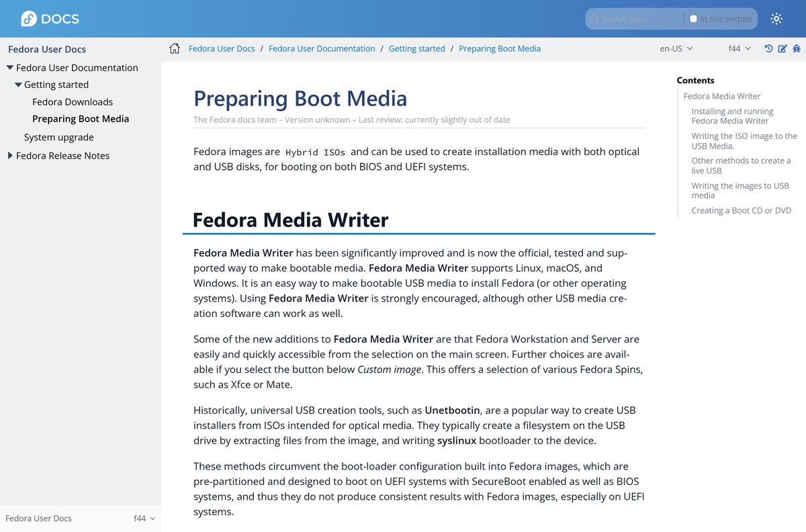Click the Contents heading
The image size is (806, 532).
coord(695,80)
